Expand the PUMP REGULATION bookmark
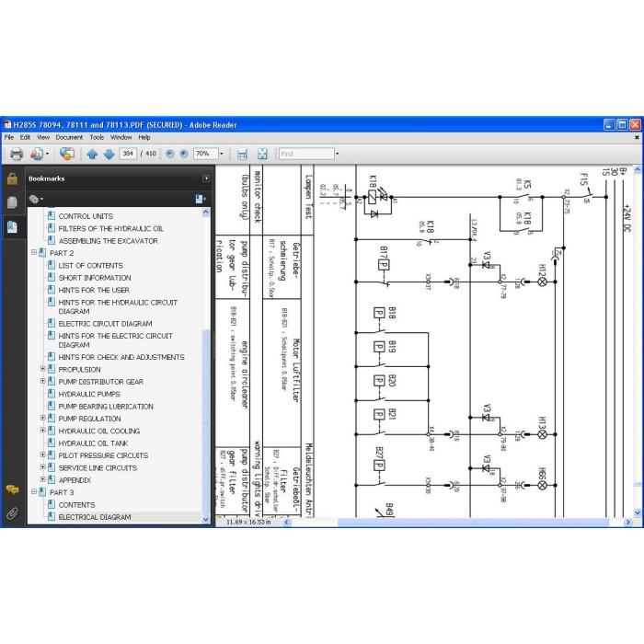The height and width of the screenshot is (644, 644). click(42, 418)
